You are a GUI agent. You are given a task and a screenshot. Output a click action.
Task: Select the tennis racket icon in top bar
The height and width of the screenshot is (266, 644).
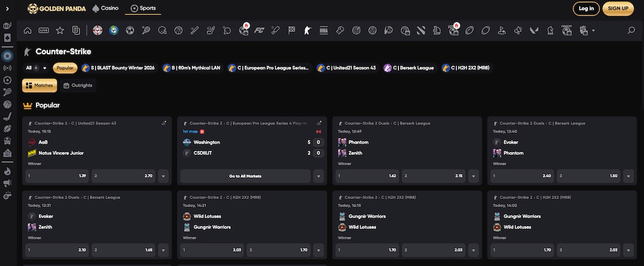point(146,30)
